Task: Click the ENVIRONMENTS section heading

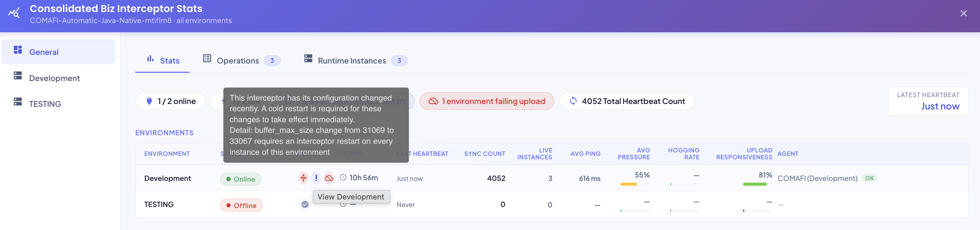Action: pos(164,133)
